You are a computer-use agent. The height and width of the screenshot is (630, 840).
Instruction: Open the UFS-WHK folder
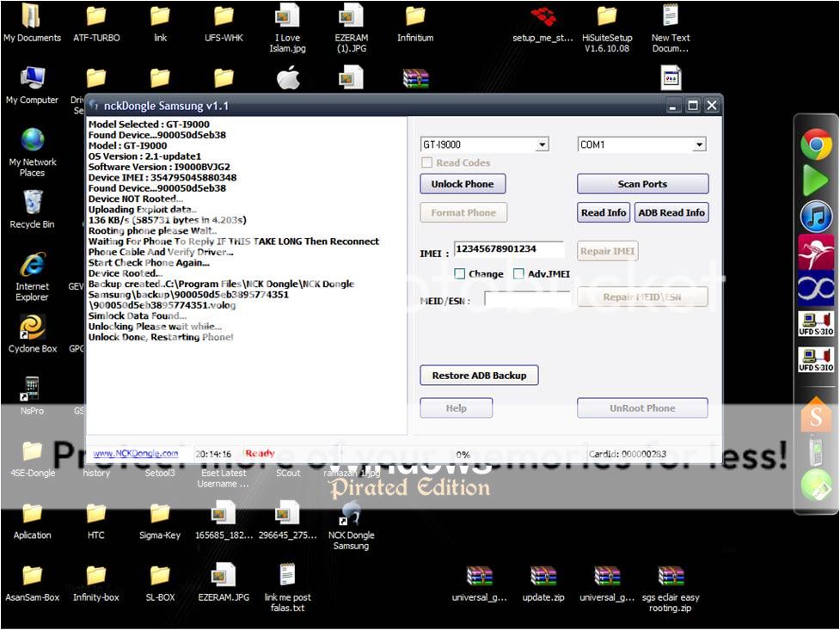224,23
